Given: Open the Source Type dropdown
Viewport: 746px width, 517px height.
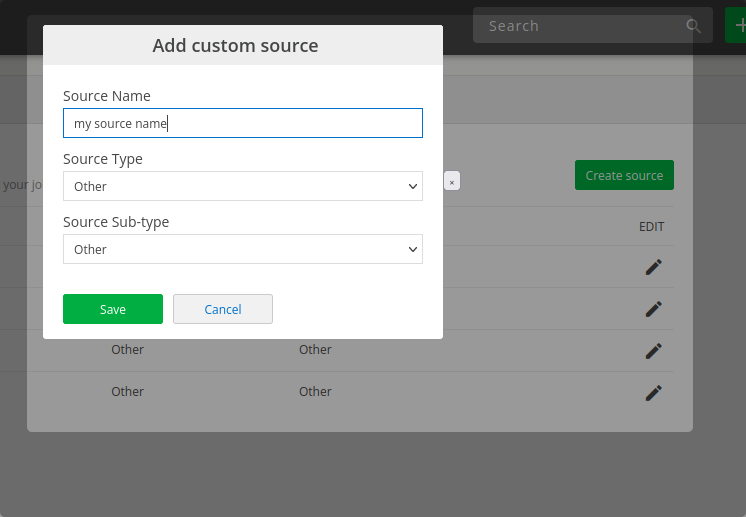Looking at the screenshot, I should (x=243, y=186).
